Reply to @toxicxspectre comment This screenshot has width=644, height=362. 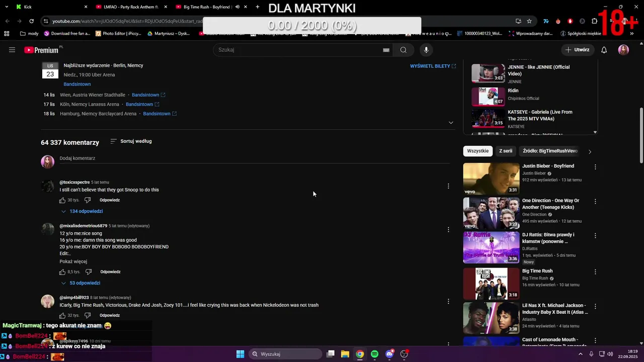110,200
